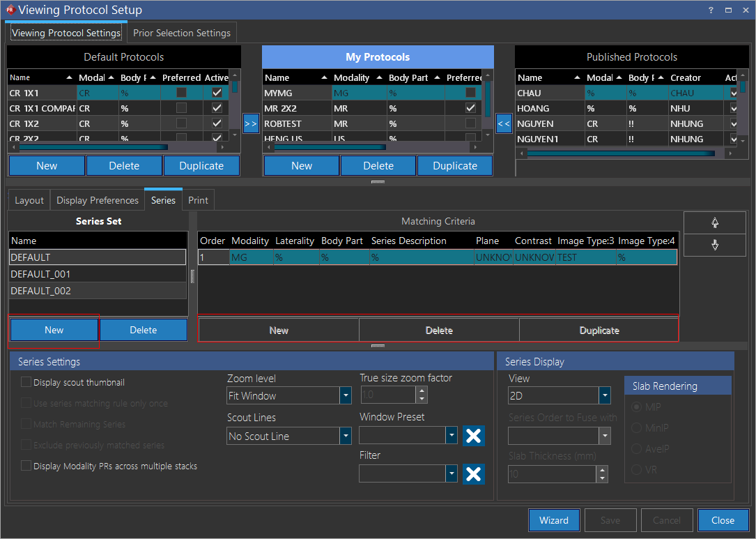The width and height of the screenshot is (756, 539).
Task: Clear the Filter selection
Action: (473, 474)
